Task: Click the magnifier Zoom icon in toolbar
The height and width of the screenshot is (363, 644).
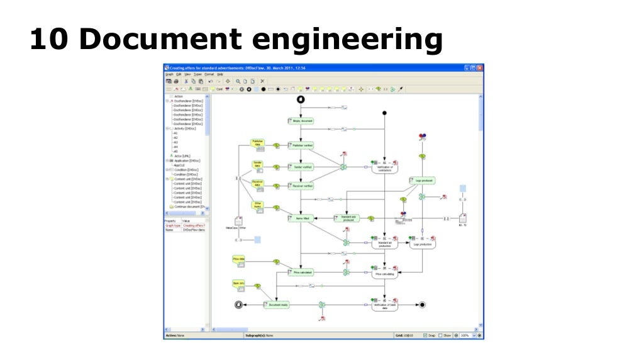Action: 238,81
